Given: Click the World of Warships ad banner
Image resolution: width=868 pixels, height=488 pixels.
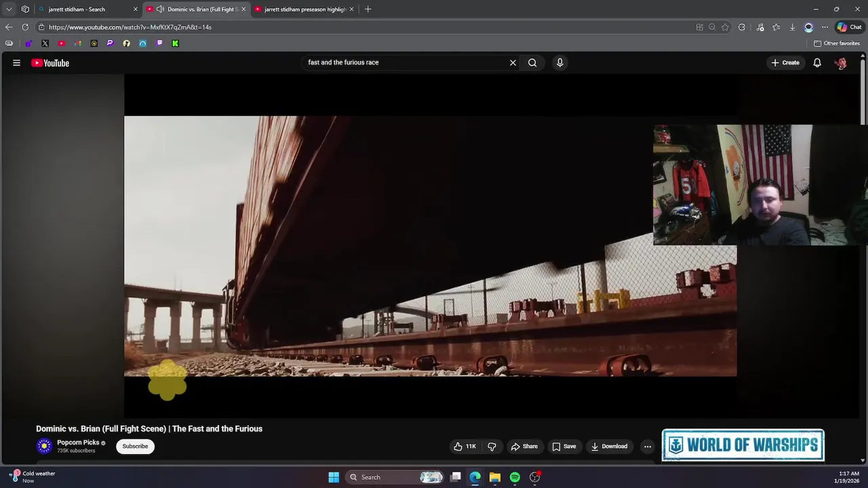Looking at the screenshot, I should click(743, 445).
